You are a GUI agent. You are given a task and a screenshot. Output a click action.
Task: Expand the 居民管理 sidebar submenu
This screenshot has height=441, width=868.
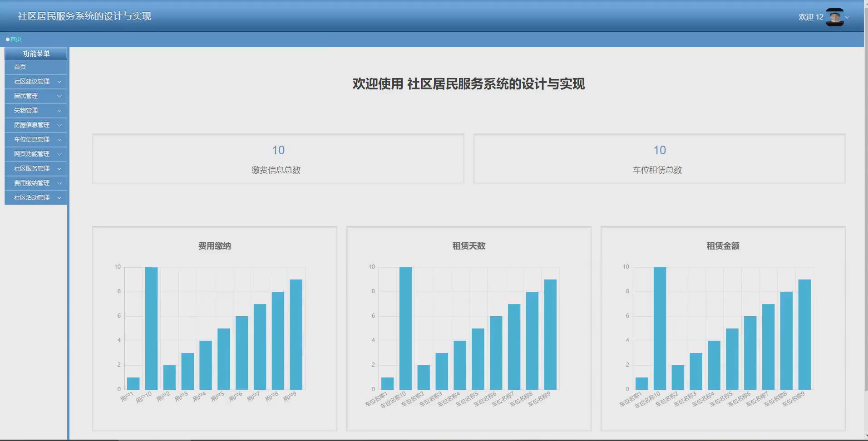pos(35,96)
